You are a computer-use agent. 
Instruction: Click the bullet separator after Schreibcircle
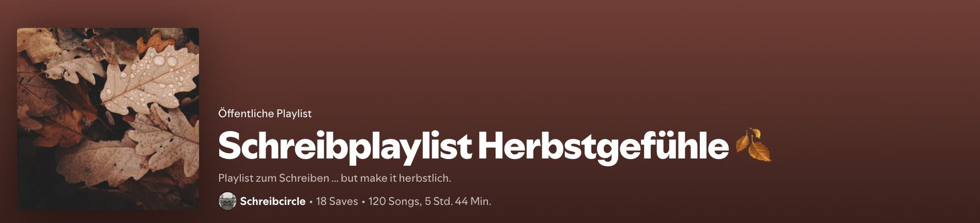click(x=311, y=202)
